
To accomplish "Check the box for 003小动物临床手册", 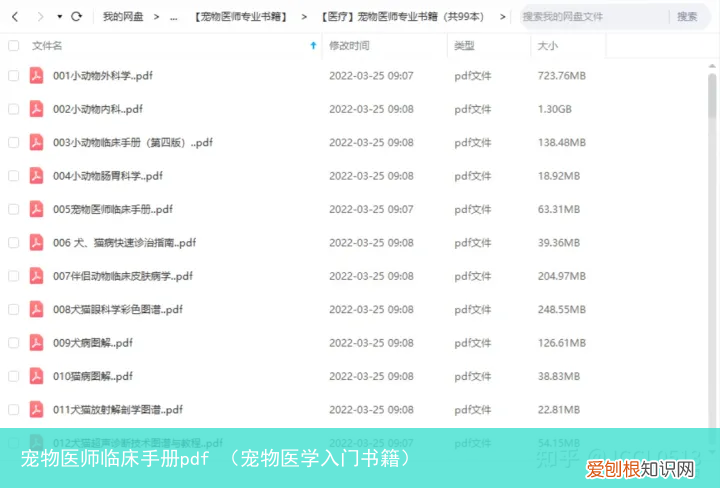I will coord(13,142).
